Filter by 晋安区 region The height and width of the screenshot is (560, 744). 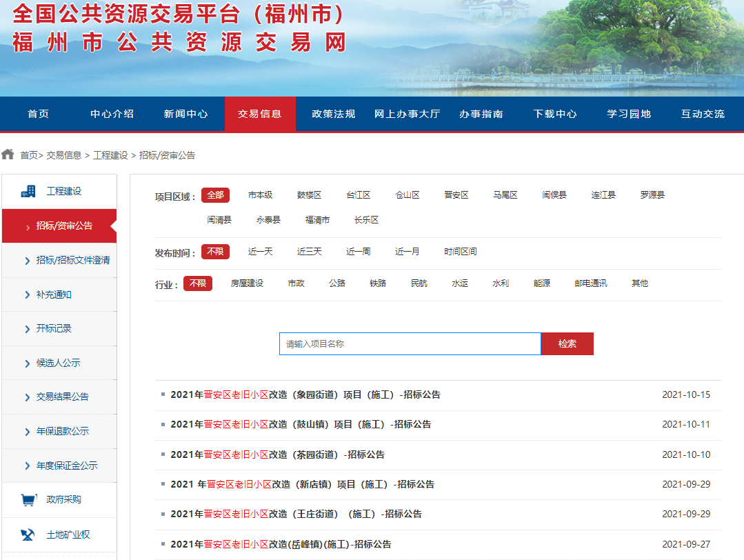(x=456, y=195)
